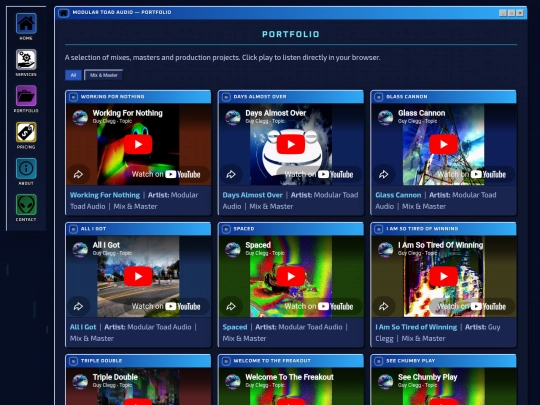This screenshot has width=540, height=405.
Task: Click Triple Double video title
Action: click(115, 377)
